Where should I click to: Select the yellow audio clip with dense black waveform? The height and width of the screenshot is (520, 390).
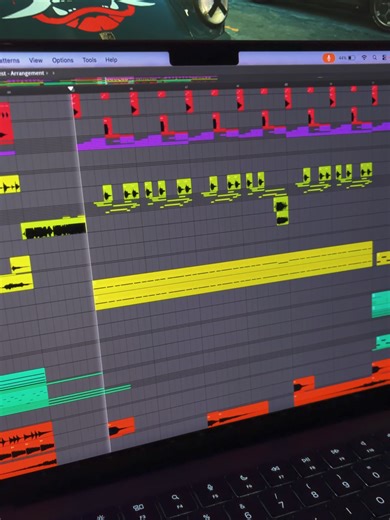pos(53,229)
